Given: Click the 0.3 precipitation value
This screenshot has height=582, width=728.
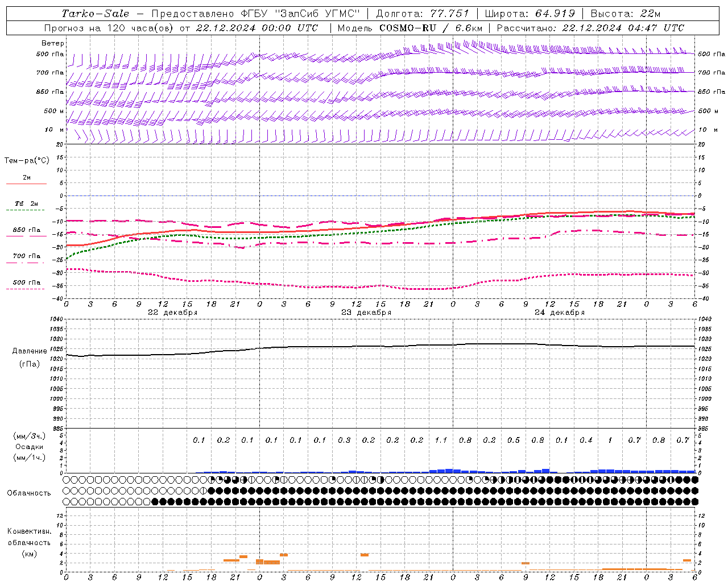Looking at the screenshot, I should pos(344,440).
